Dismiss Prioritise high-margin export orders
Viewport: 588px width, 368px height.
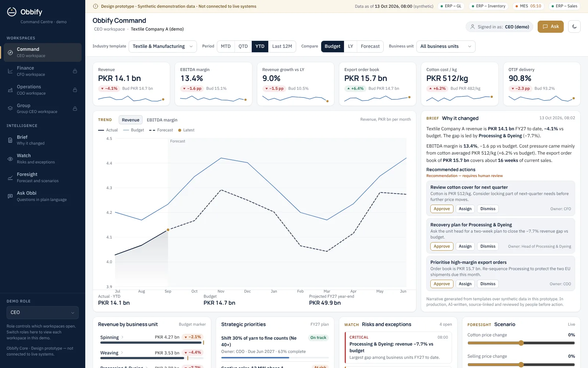click(x=488, y=284)
